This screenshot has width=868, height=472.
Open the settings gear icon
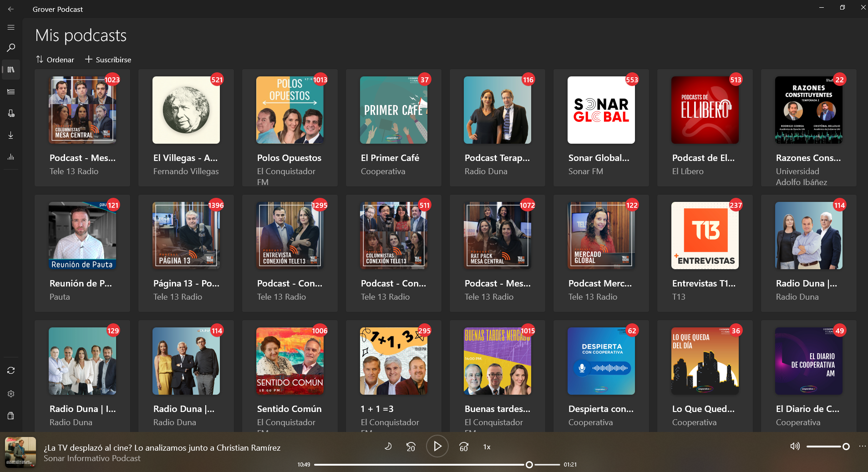pos(11,394)
